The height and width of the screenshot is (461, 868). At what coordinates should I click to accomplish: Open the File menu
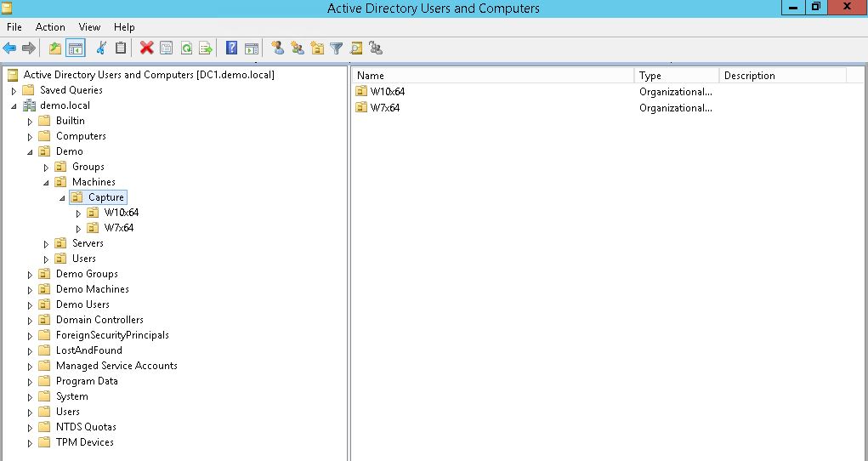(14, 27)
